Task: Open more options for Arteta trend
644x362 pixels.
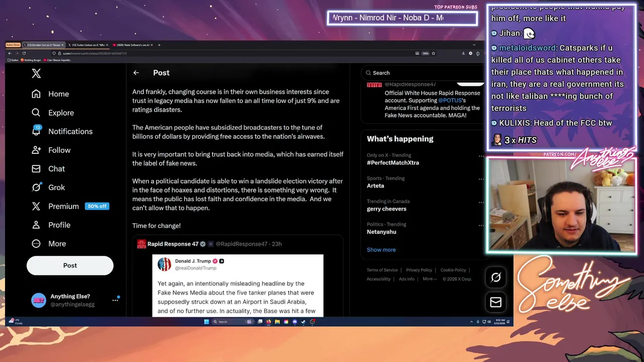Action: (481, 179)
